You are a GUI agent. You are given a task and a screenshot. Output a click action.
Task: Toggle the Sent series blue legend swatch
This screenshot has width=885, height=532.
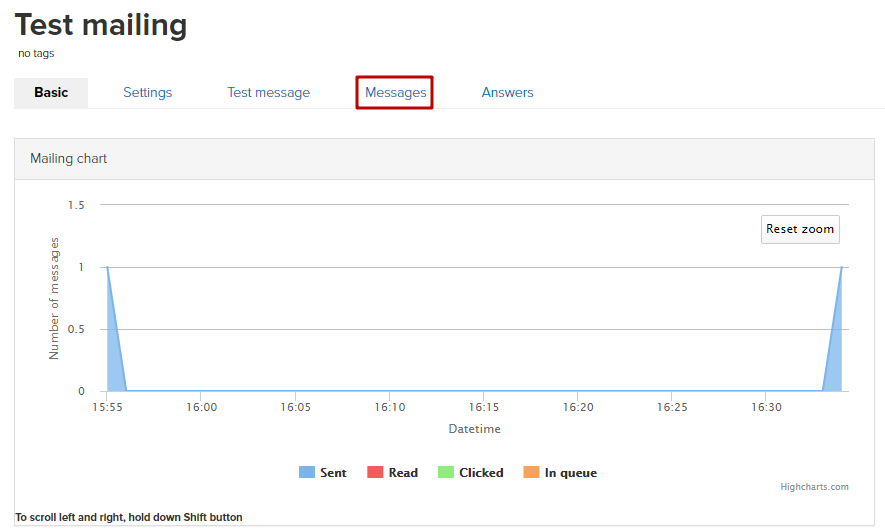click(x=307, y=473)
